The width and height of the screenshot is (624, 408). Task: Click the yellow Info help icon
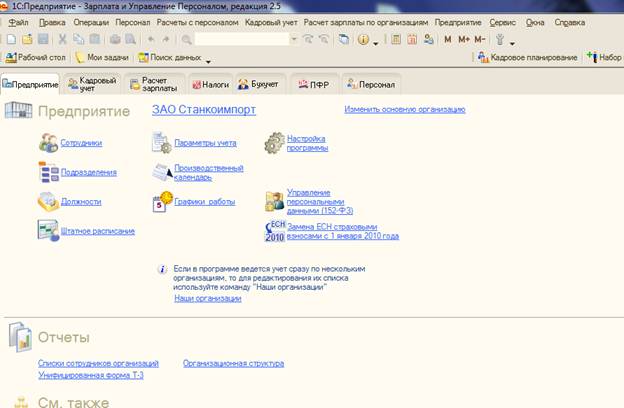363,39
